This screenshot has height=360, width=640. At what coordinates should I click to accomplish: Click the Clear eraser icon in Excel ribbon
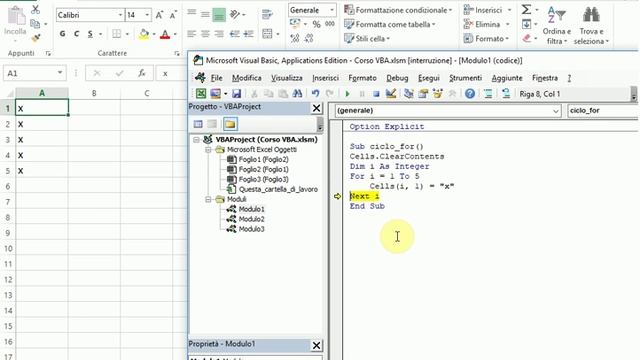(527, 38)
